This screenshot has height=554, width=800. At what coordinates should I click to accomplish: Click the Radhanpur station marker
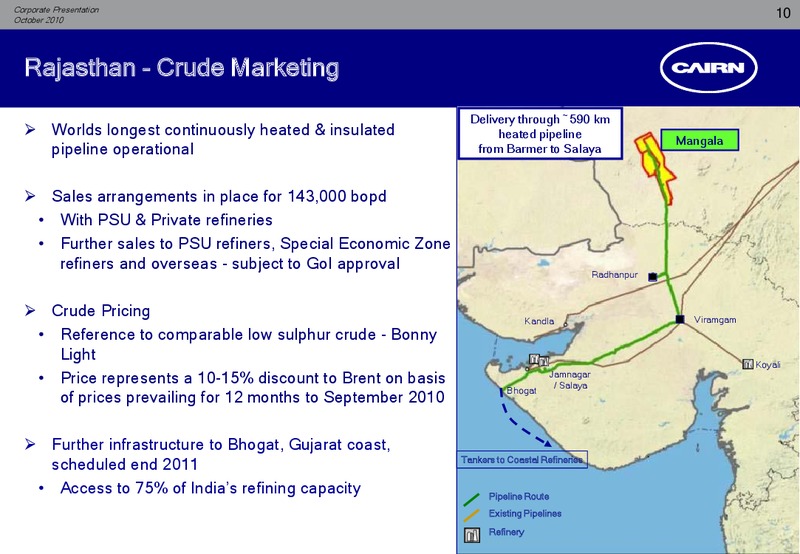653,276
